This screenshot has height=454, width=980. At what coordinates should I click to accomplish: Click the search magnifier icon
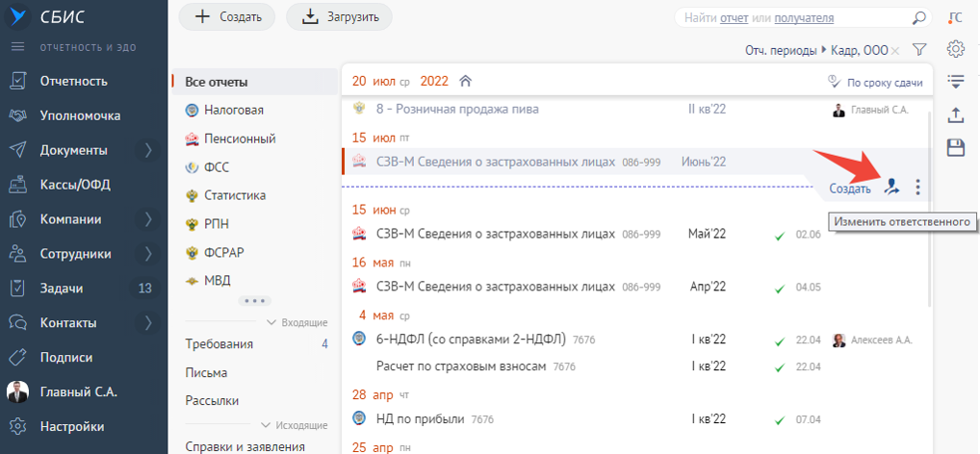(x=919, y=17)
